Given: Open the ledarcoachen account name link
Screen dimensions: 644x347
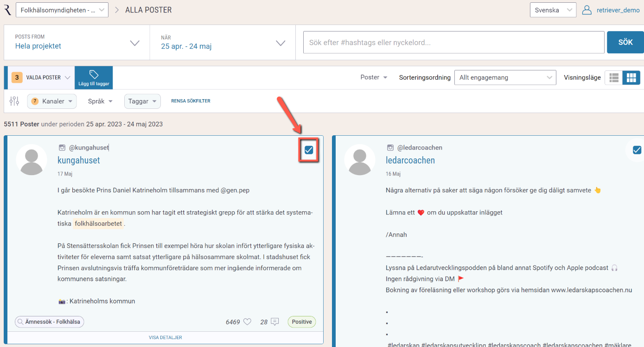Looking at the screenshot, I should click(410, 160).
